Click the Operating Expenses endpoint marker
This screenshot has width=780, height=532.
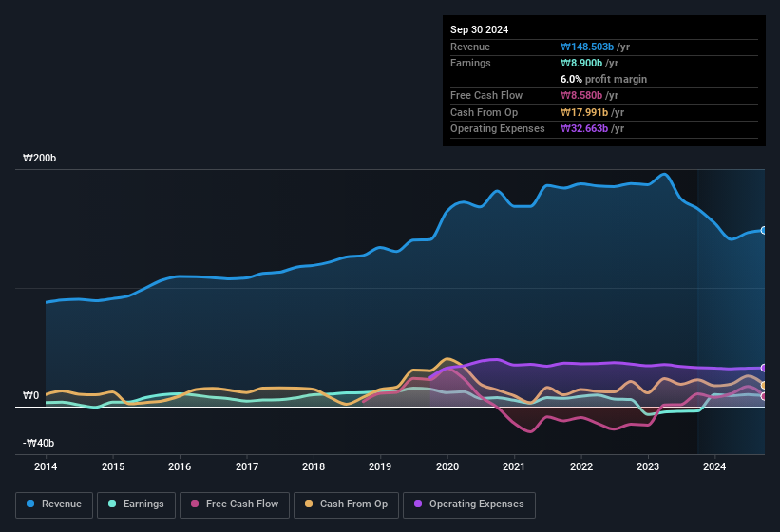(764, 368)
